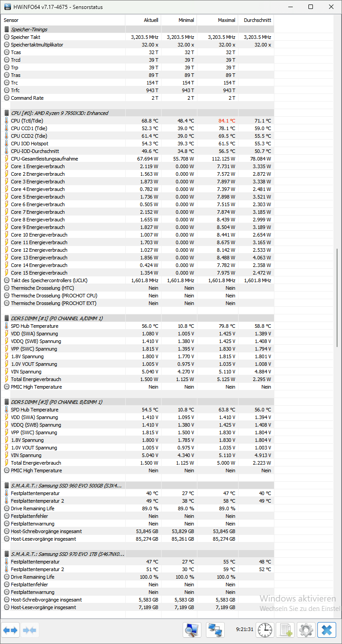Click the Core 8 Energieverbrauch lightning icon

coord(7,220)
